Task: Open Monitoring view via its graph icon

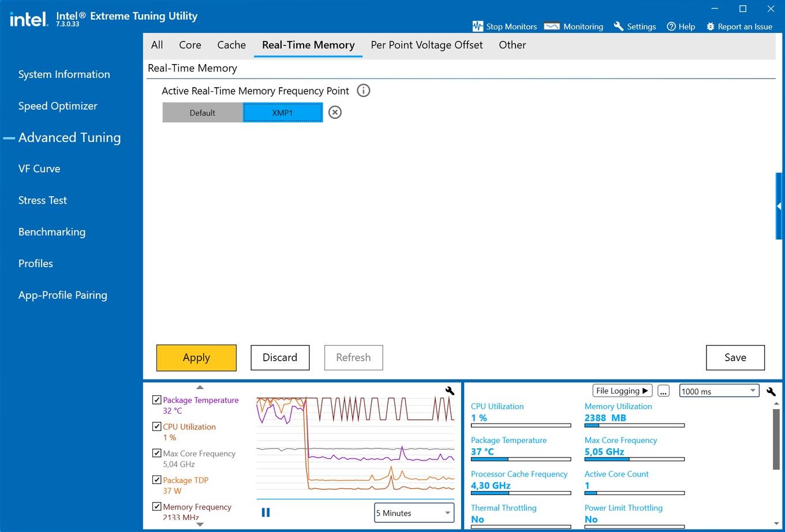Action: pos(552,26)
